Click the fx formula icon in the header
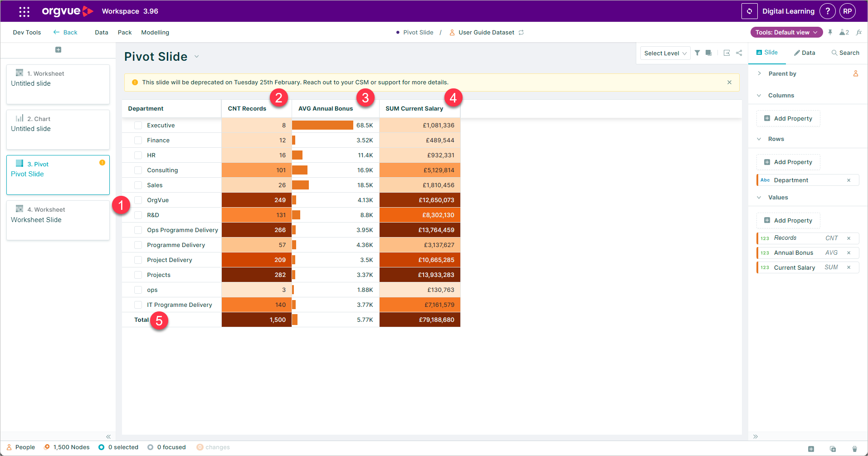The height and width of the screenshot is (456, 868). click(x=859, y=32)
